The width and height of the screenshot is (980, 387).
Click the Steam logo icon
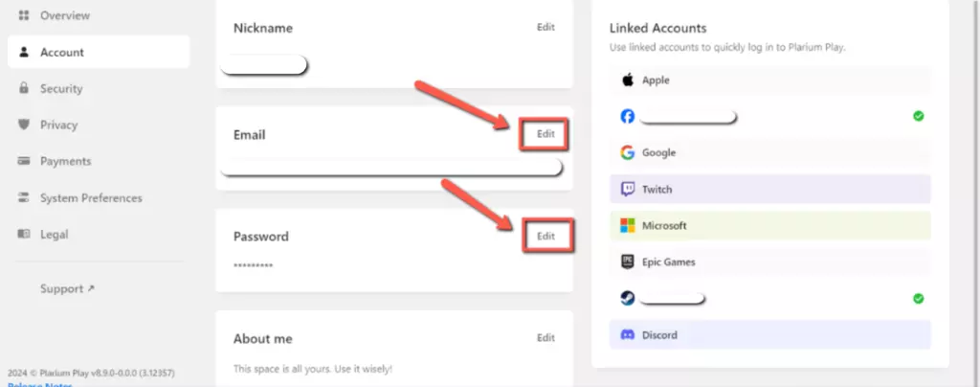coord(628,299)
